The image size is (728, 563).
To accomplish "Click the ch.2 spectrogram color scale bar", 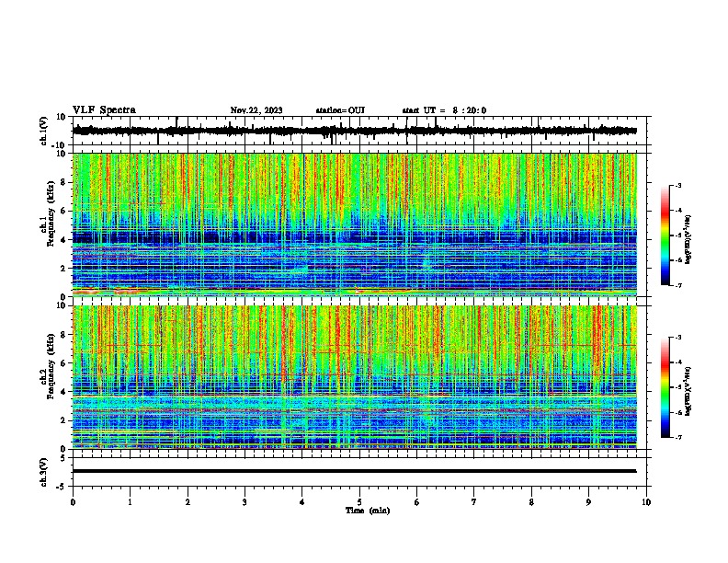I will (665, 387).
